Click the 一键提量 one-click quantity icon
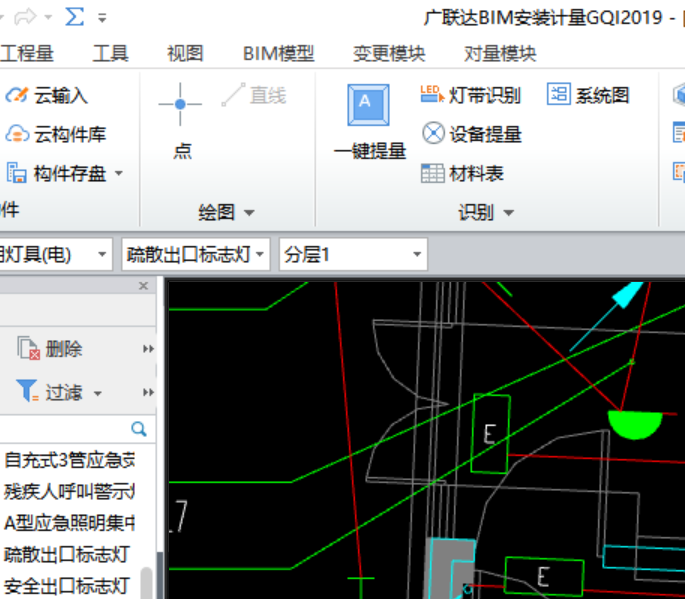Screen dimensions: 685x599 click(x=369, y=105)
